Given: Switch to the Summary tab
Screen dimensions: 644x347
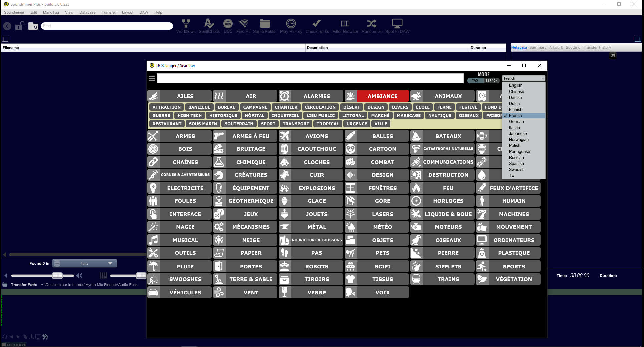Looking at the screenshot, I should tap(538, 47).
